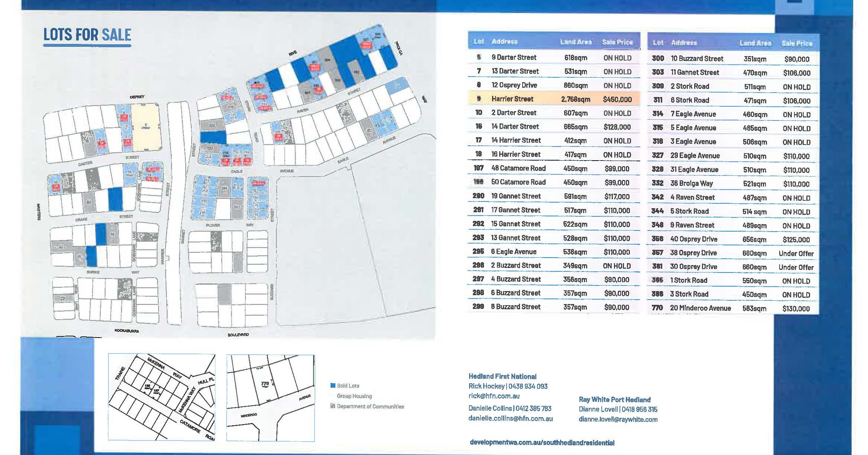Click the Minderoo Avenue inset map thumbnail
This screenshot has height=455, width=868.
pyautogui.click(x=270, y=398)
